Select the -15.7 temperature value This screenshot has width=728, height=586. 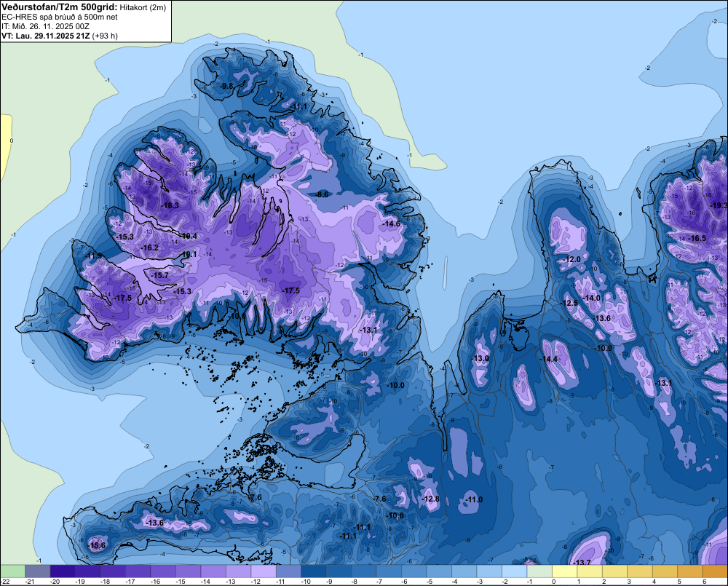point(160,275)
